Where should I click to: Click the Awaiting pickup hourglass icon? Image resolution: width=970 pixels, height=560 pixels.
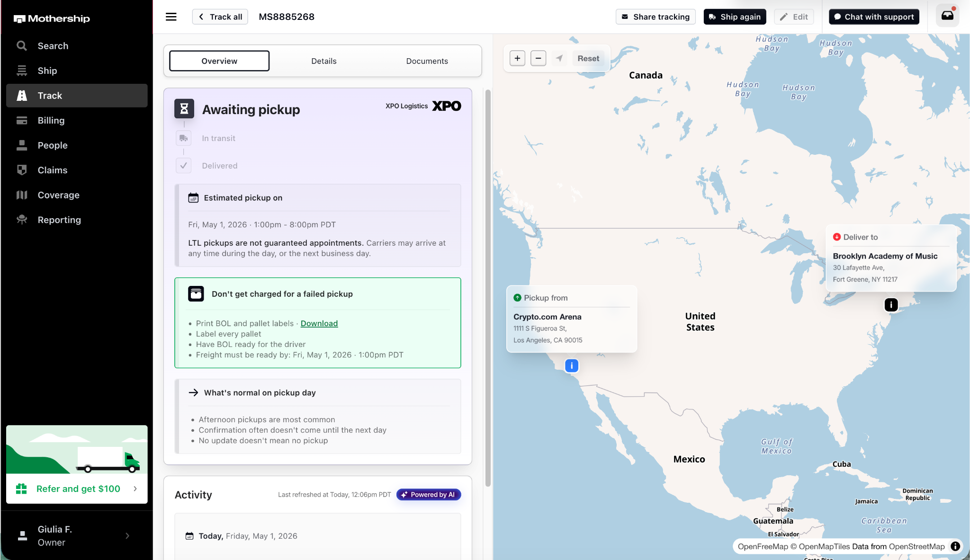184,108
